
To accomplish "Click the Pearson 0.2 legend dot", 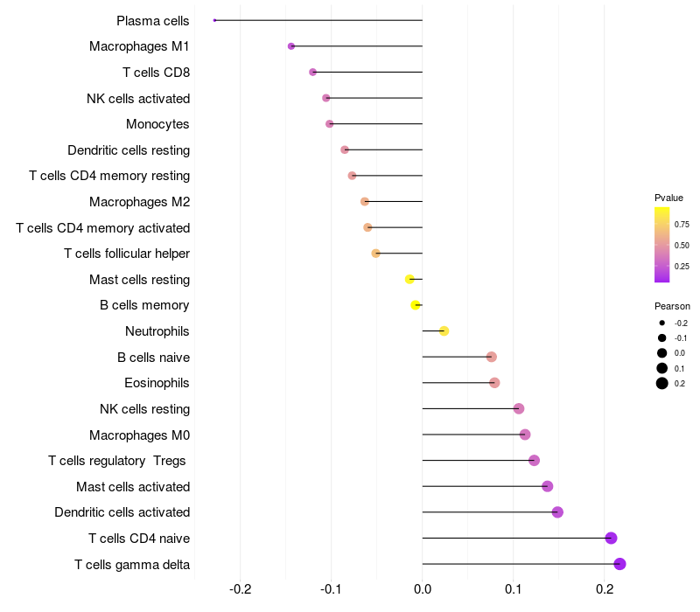I will pos(662,383).
